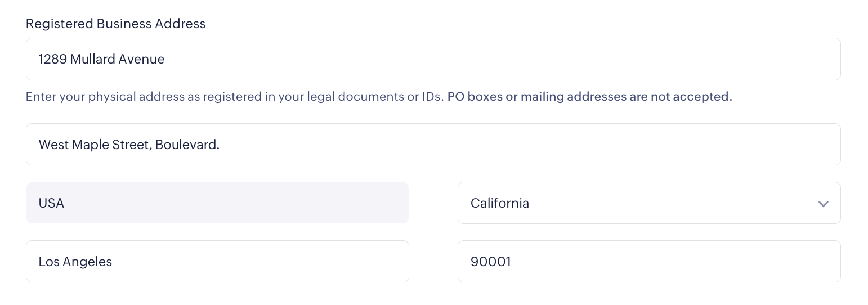Place cursor on the '1289 Mullard Avenue' text

click(101, 59)
